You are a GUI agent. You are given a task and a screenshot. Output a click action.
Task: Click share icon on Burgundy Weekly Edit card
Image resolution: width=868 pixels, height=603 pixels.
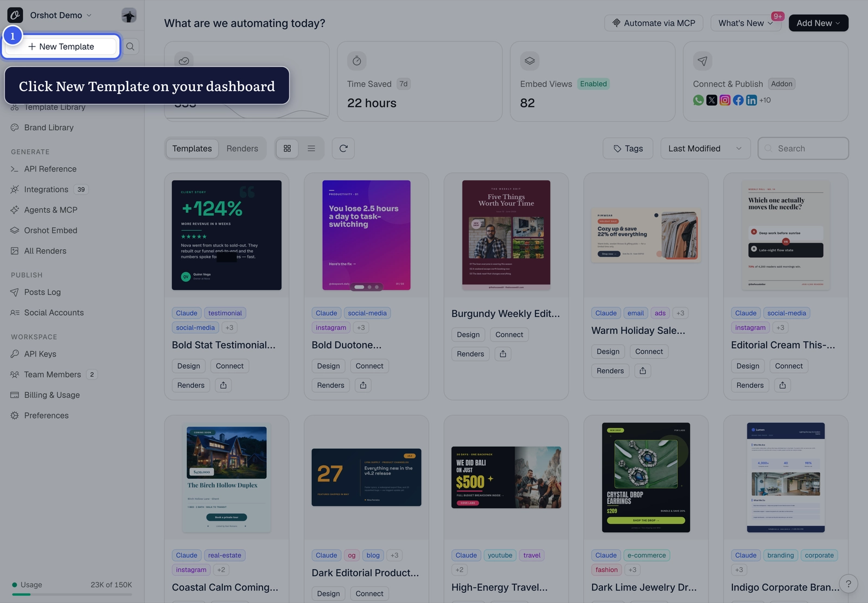[x=503, y=354]
